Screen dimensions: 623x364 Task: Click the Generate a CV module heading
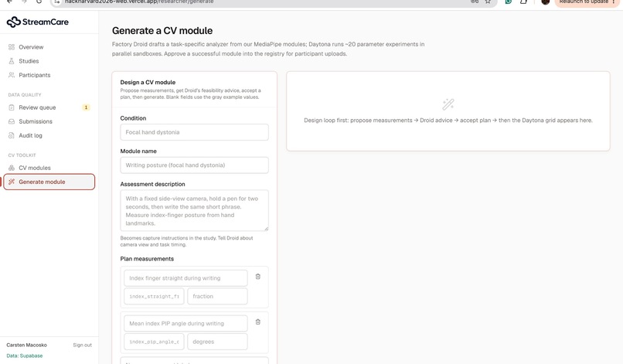click(x=162, y=31)
